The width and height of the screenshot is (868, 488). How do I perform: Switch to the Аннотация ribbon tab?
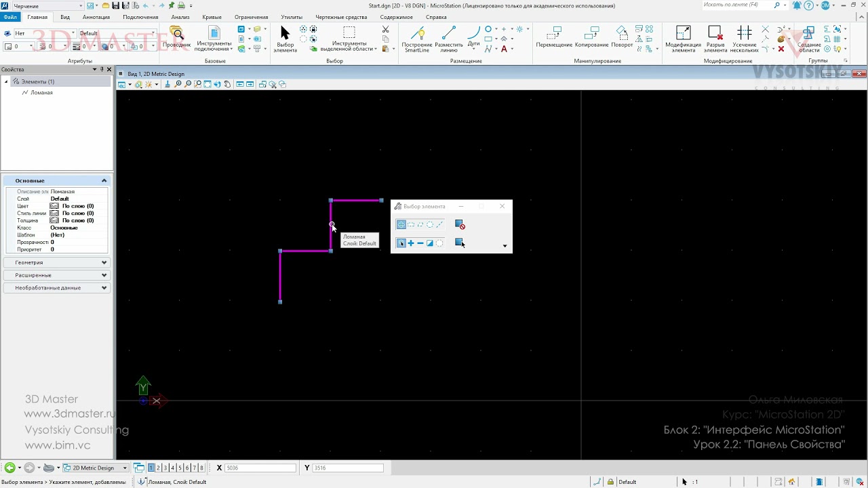click(x=96, y=17)
